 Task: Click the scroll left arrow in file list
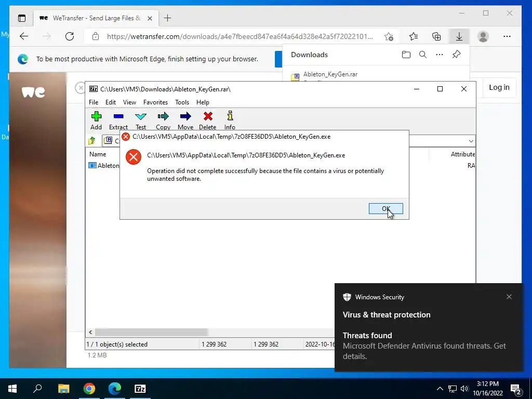point(90,332)
